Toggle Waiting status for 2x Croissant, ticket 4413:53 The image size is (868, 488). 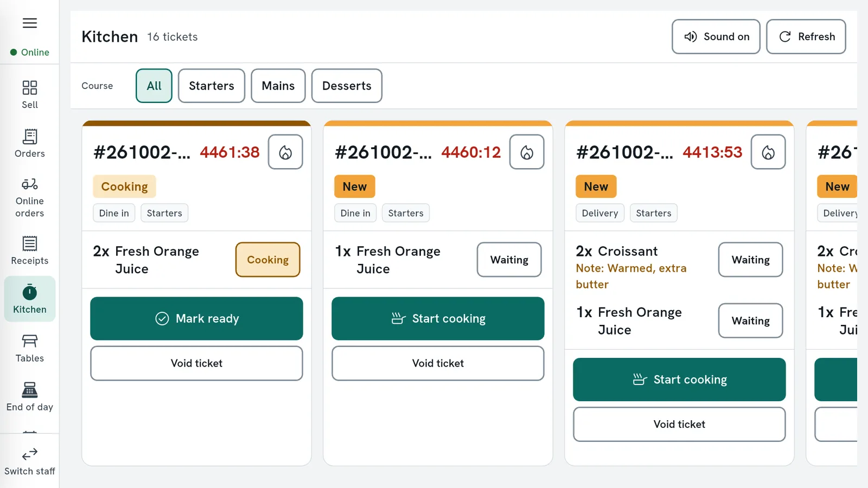[751, 260]
